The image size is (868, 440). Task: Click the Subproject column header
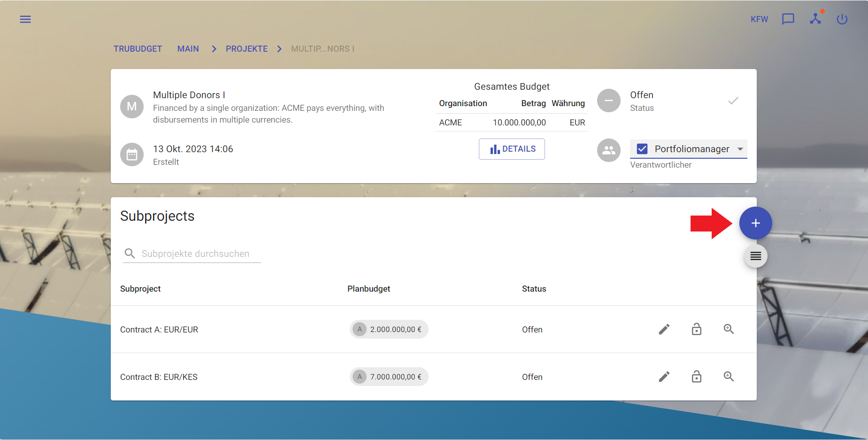(140, 289)
